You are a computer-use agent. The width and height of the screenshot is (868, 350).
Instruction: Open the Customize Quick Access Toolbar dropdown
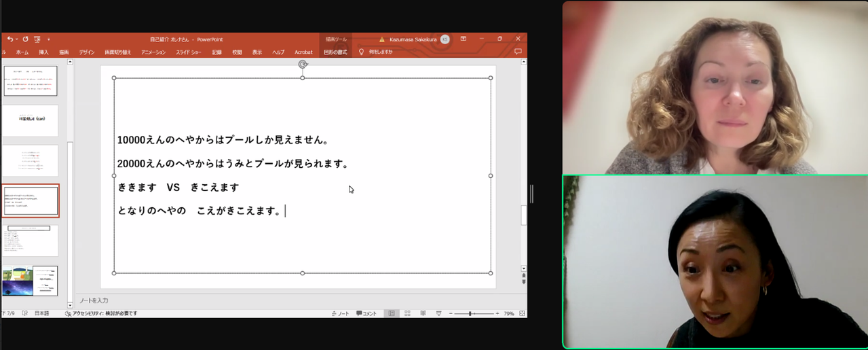(49, 39)
